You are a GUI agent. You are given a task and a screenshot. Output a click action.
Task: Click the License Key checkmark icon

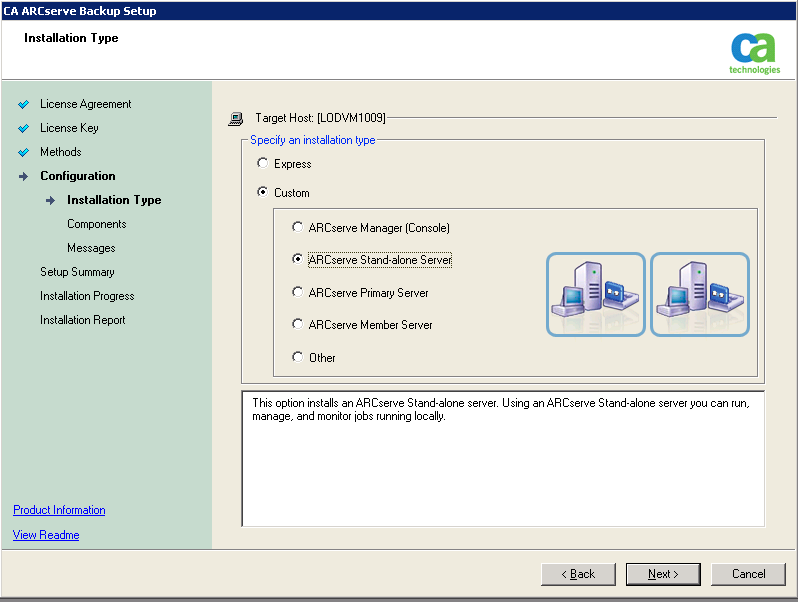[23, 128]
